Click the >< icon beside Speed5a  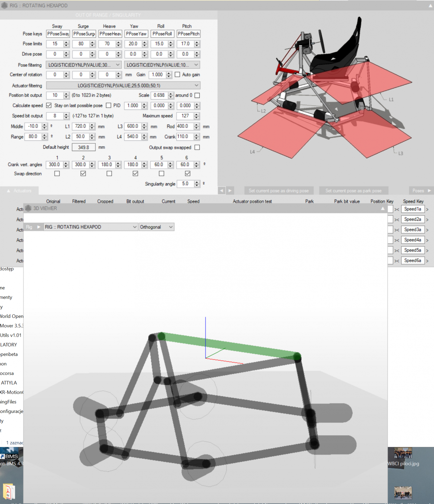pyautogui.click(x=397, y=250)
